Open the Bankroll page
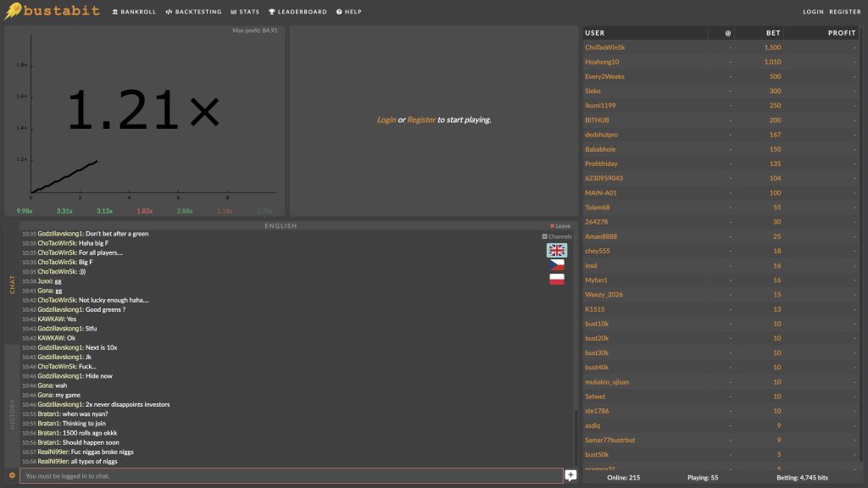The height and width of the screenshot is (488, 868). pos(134,12)
